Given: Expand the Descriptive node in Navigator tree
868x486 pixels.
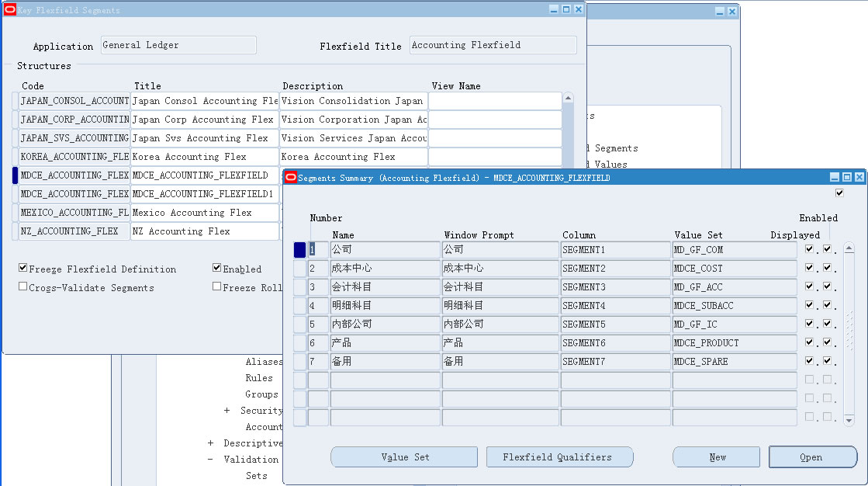Looking at the screenshot, I should click(x=210, y=443).
